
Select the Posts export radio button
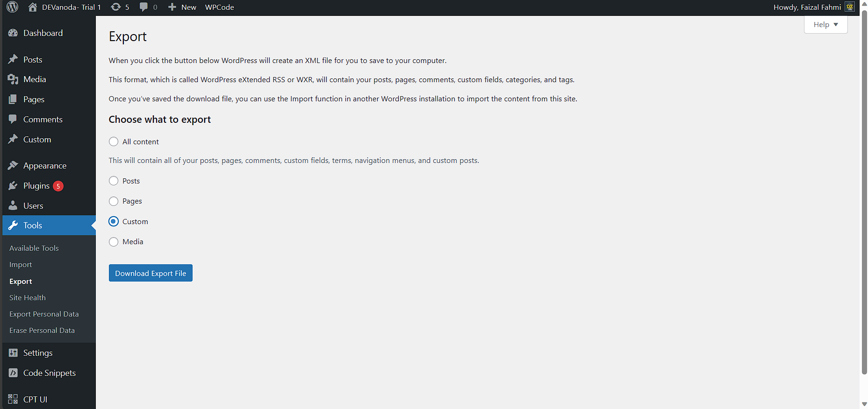coord(114,181)
